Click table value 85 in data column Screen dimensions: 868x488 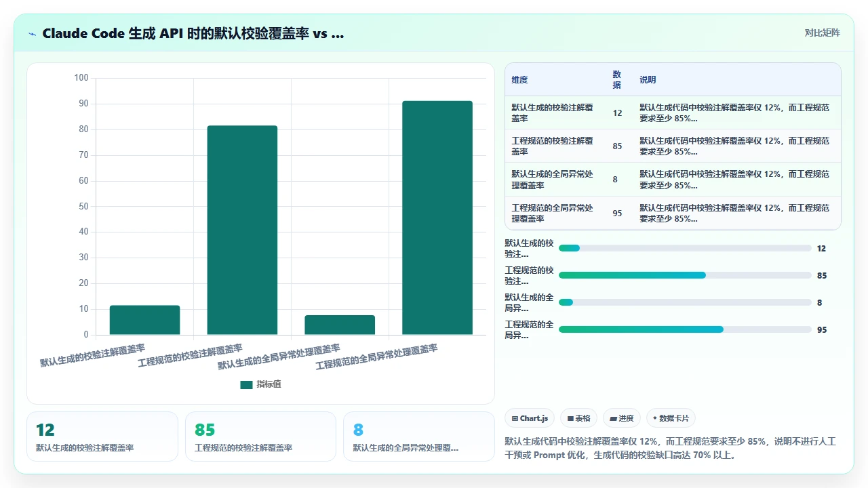[617, 146]
